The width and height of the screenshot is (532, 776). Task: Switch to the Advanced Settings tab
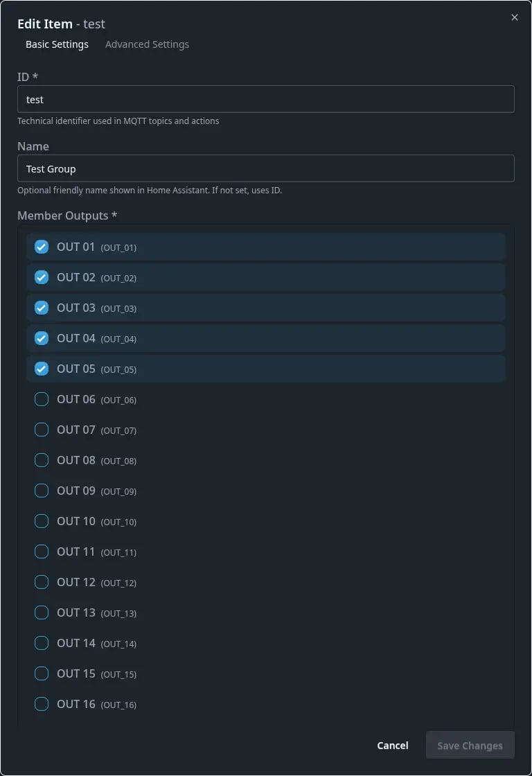point(147,44)
